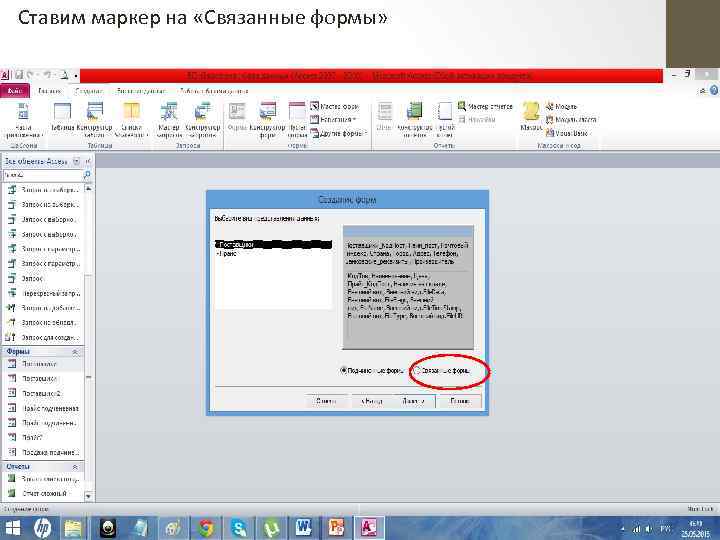Select the Отчет сводный report

(43, 494)
